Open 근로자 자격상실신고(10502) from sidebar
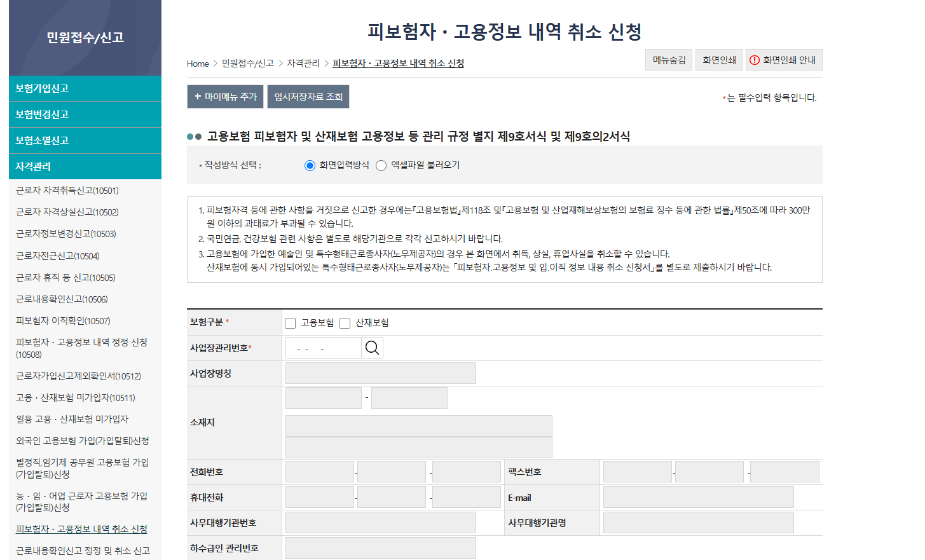925x560 pixels. (67, 212)
